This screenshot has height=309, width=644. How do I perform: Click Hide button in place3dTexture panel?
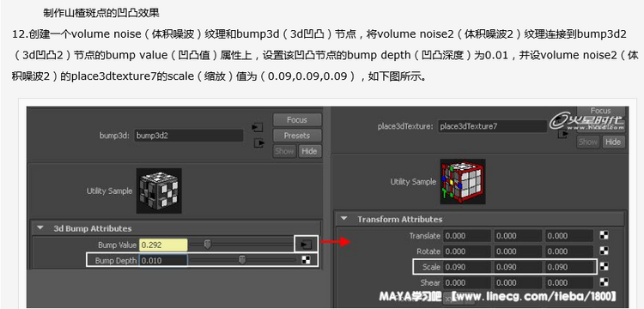pos(613,142)
